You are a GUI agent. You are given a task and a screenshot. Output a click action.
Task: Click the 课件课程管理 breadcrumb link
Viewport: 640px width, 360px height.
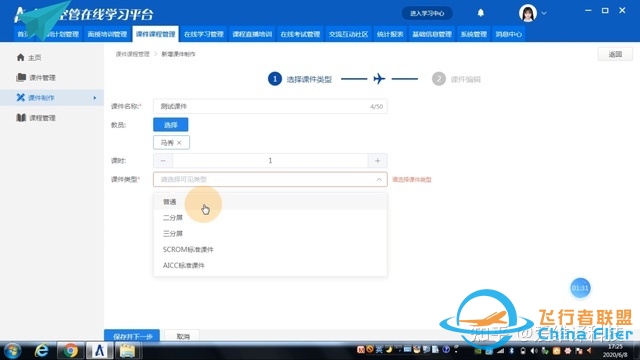click(132, 54)
